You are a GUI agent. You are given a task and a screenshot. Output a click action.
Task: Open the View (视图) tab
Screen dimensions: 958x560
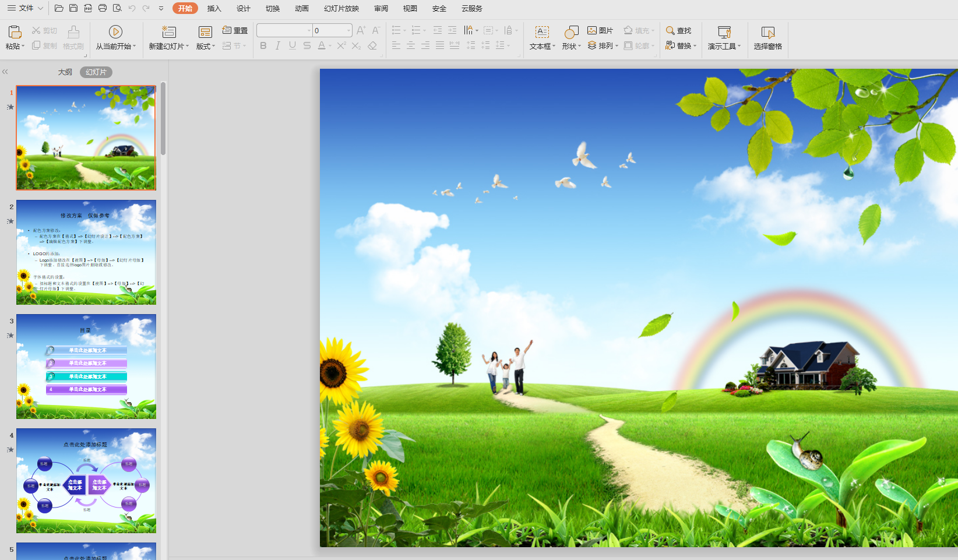click(x=410, y=8)
